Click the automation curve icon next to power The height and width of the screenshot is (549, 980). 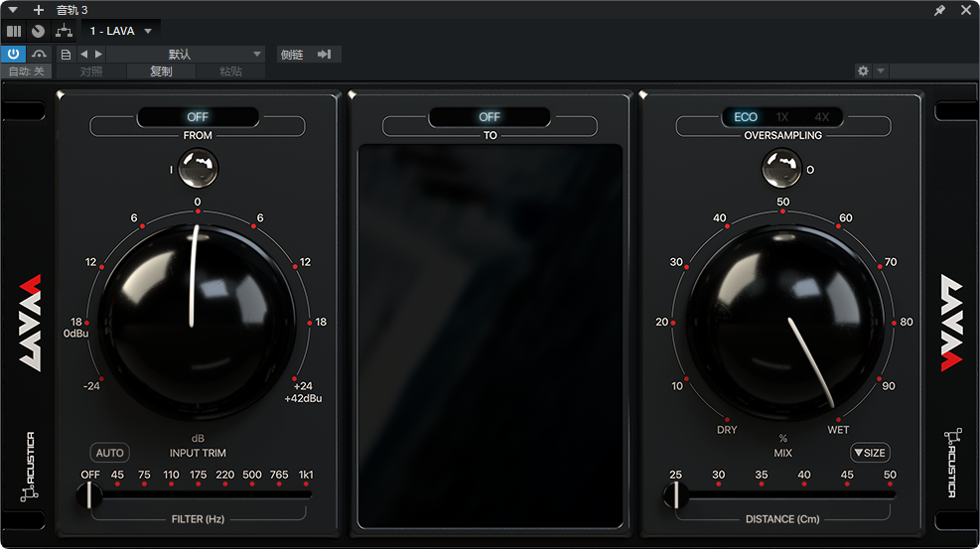click(x=39, y=54)
